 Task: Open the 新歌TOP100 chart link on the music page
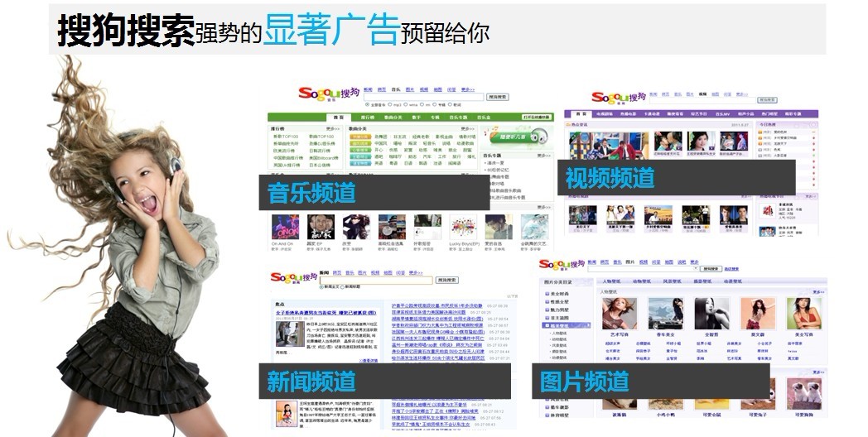click(286, 137)
